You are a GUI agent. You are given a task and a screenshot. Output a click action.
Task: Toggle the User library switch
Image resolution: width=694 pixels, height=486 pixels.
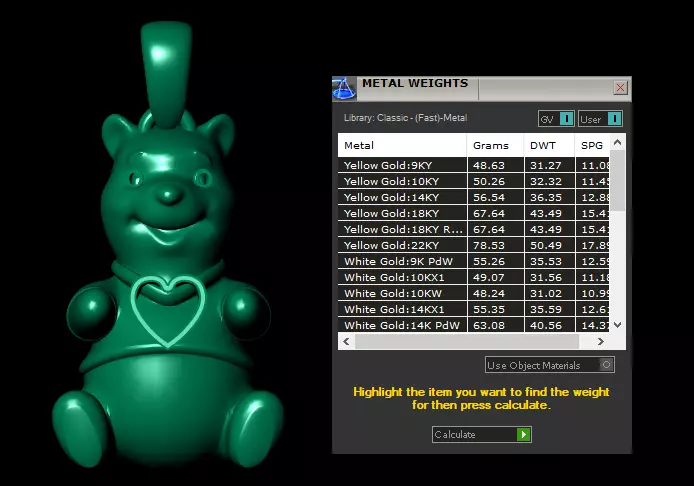point(600,119)
